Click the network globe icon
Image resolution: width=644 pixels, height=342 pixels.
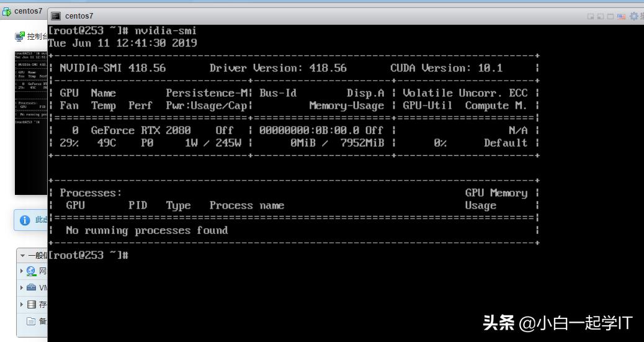click(31, 271)
